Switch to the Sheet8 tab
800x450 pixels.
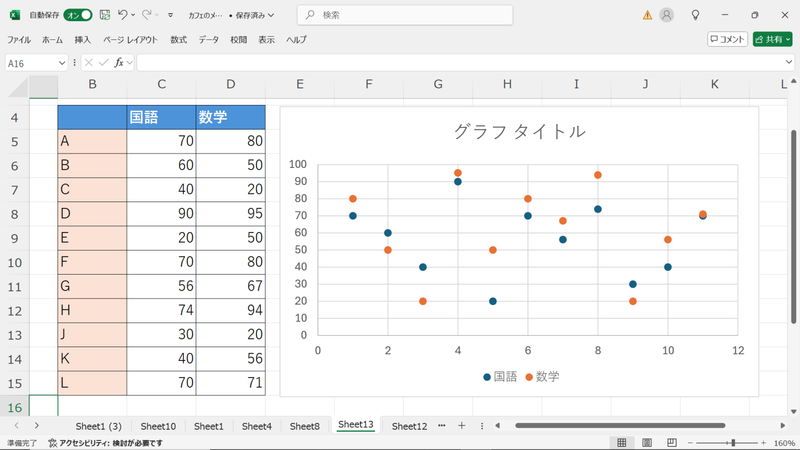tap(305, 426)
